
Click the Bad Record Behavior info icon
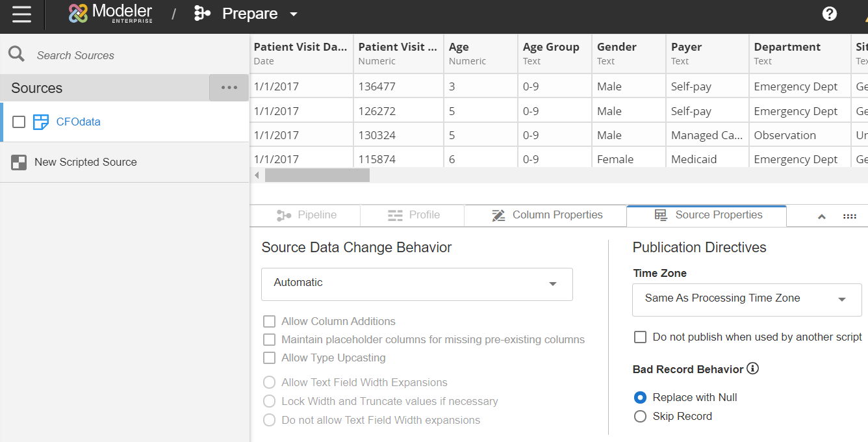753,369
